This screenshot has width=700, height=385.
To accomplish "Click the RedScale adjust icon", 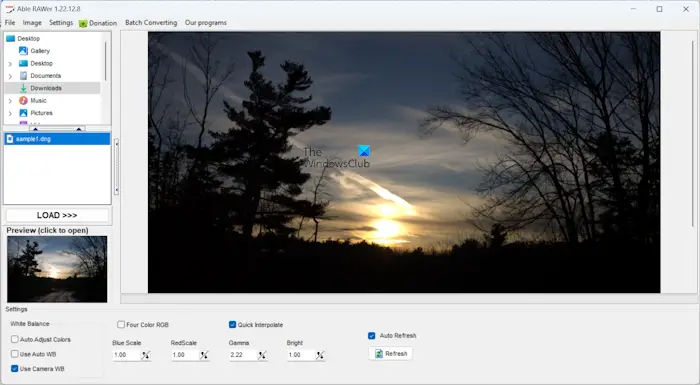I will 204,355.
